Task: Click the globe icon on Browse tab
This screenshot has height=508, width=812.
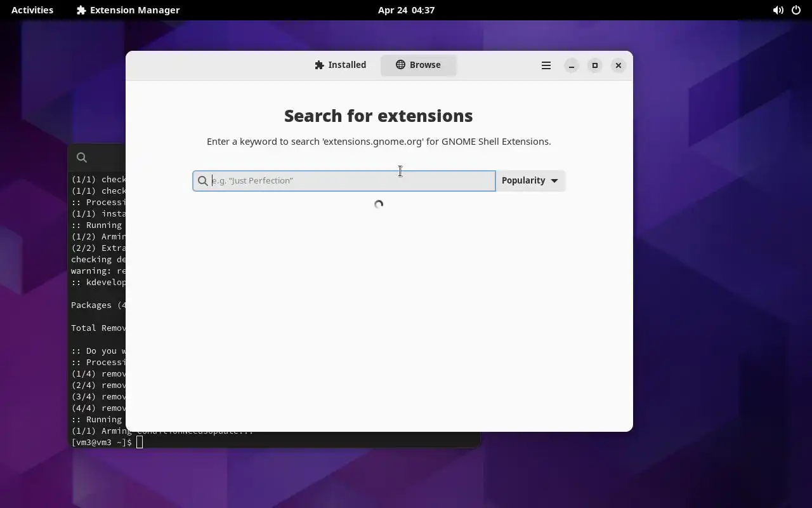Action: click(400, 65)
